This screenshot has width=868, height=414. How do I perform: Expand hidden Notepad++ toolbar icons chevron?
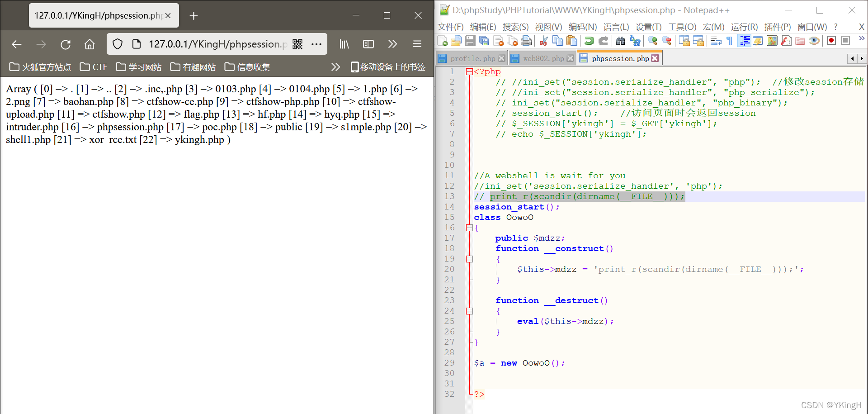(x=861, y=38)
